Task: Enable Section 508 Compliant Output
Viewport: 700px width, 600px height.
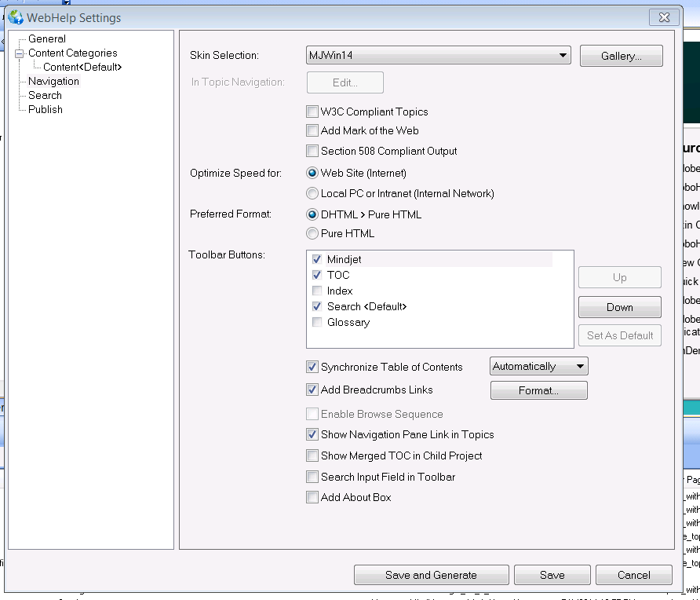Action: 312,151
